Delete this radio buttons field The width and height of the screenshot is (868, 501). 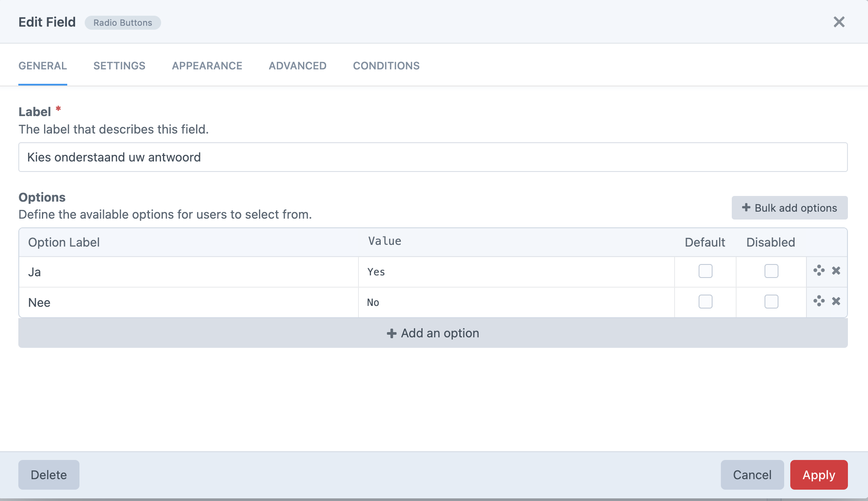pos(48,475)
